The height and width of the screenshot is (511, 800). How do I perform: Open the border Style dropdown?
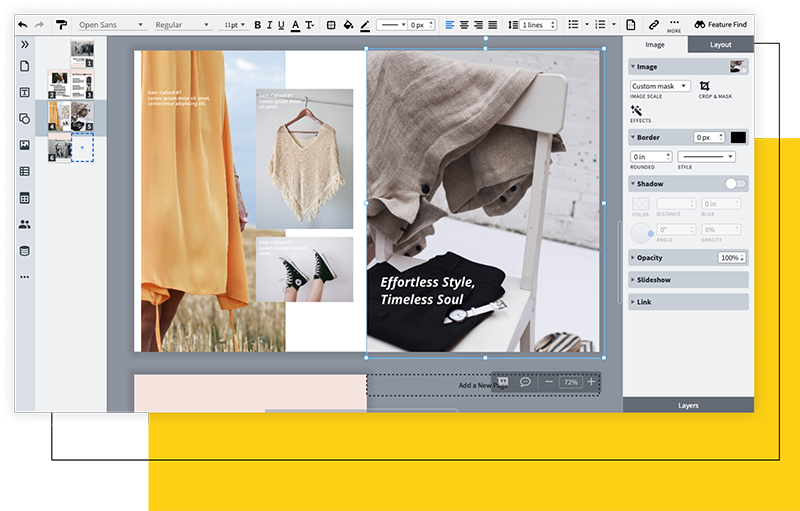tap(707, 157)
